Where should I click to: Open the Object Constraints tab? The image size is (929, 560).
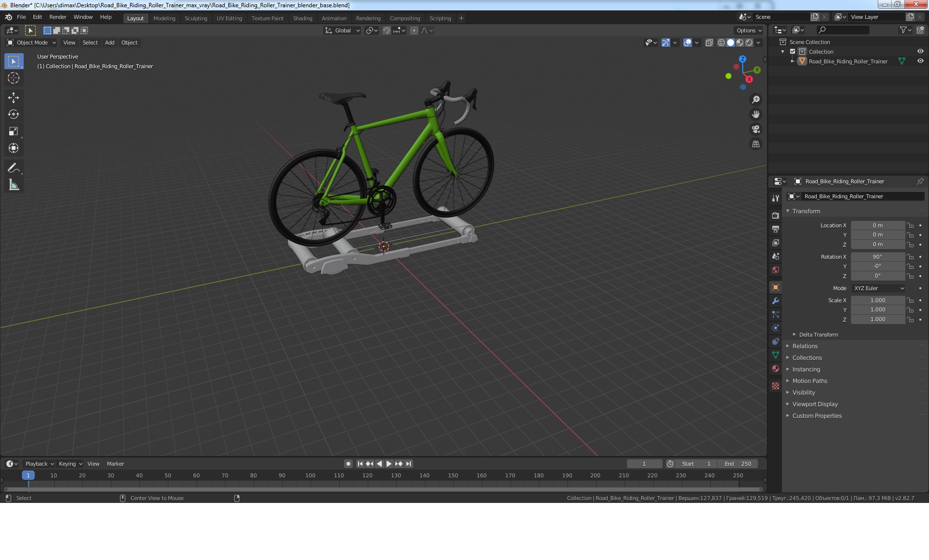click(x=776, y=341)
